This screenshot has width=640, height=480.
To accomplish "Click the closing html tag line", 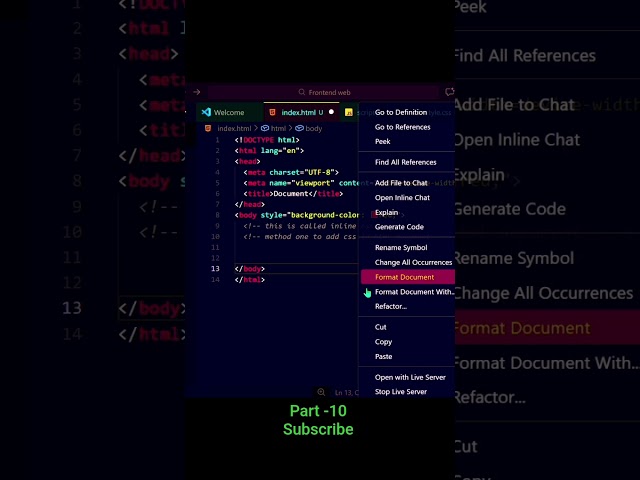I will pyautogui.click(x=250, y=280).
